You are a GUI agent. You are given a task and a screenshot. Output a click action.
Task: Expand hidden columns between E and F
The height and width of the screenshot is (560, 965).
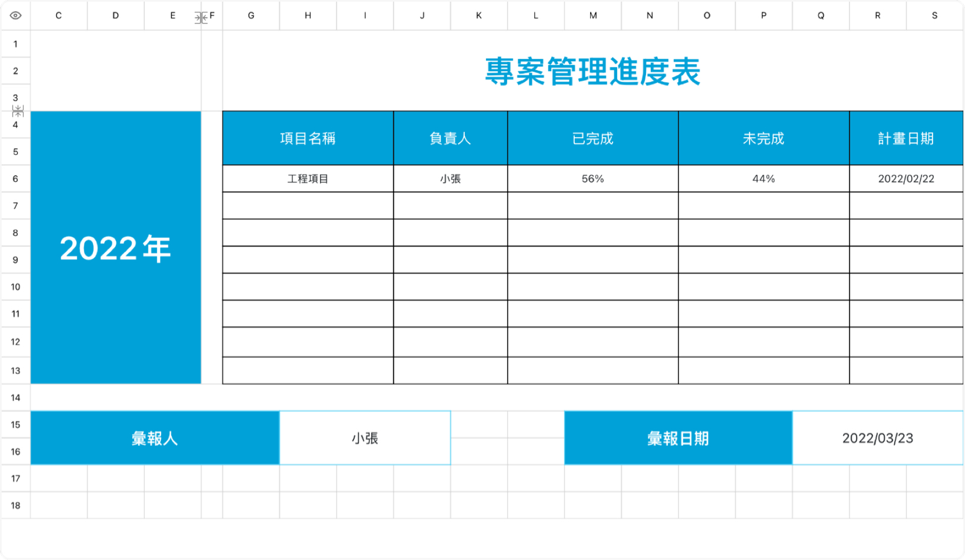coord(201,18)
